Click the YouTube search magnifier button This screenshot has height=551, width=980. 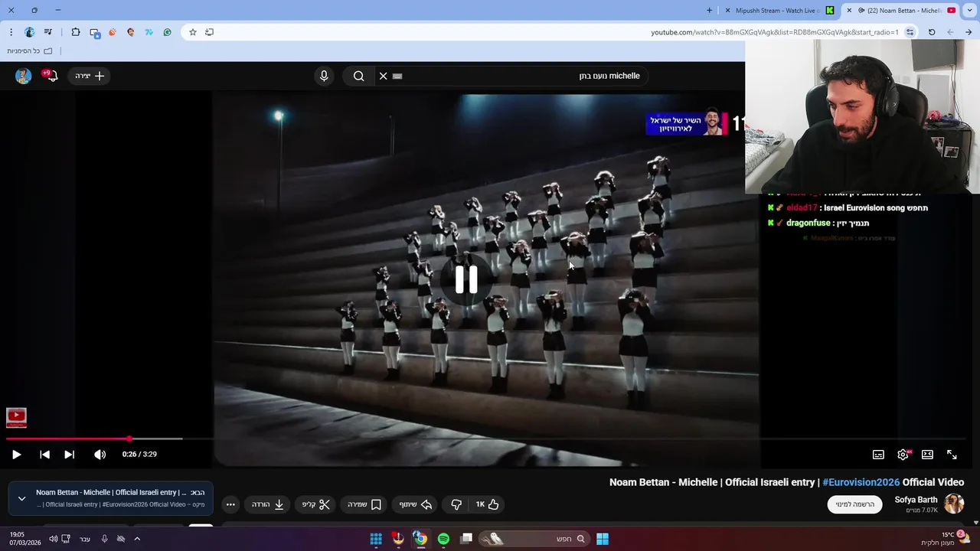coord(358,76)
